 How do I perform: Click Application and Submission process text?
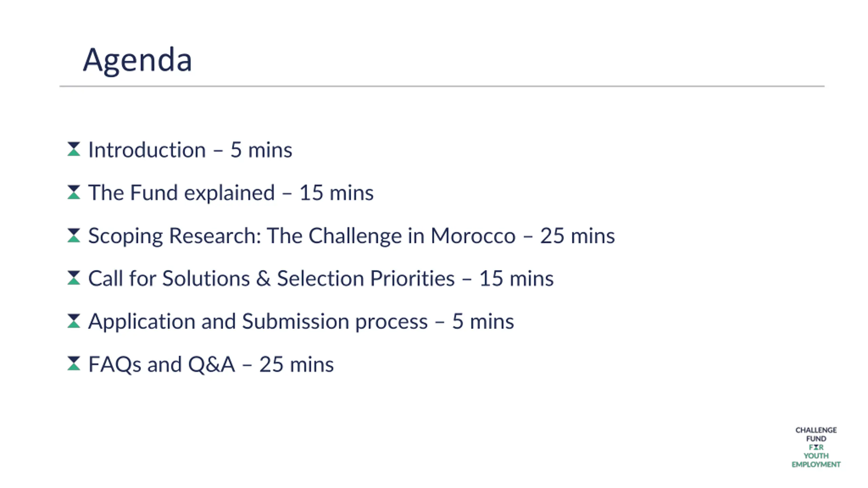(258, 322)
